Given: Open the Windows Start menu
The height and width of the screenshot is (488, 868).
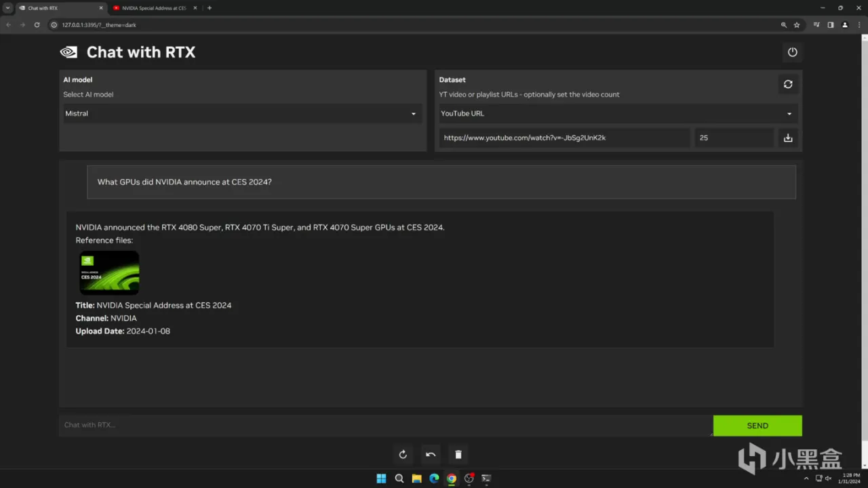Looking at the screenshot, I should (381, 479).
